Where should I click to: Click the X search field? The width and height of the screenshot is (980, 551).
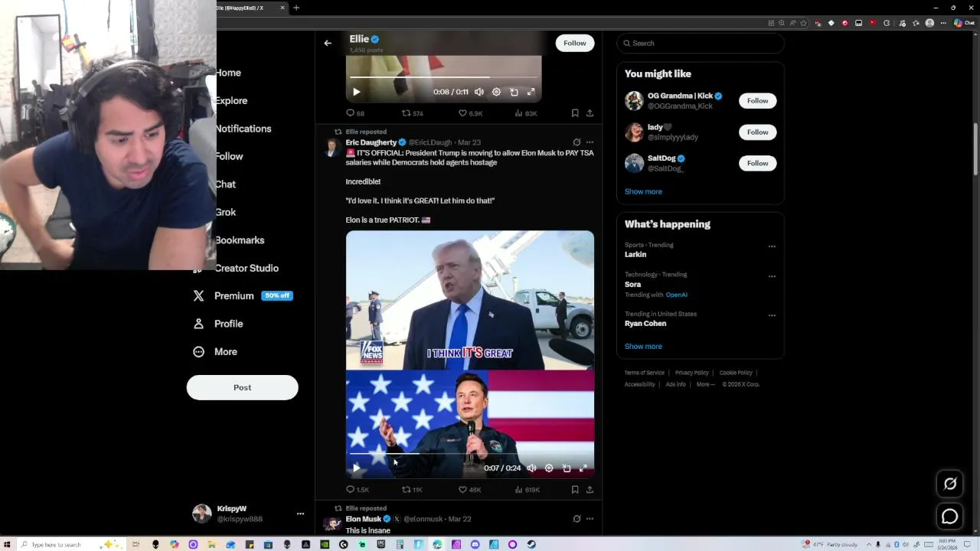(x=701, y=44)
